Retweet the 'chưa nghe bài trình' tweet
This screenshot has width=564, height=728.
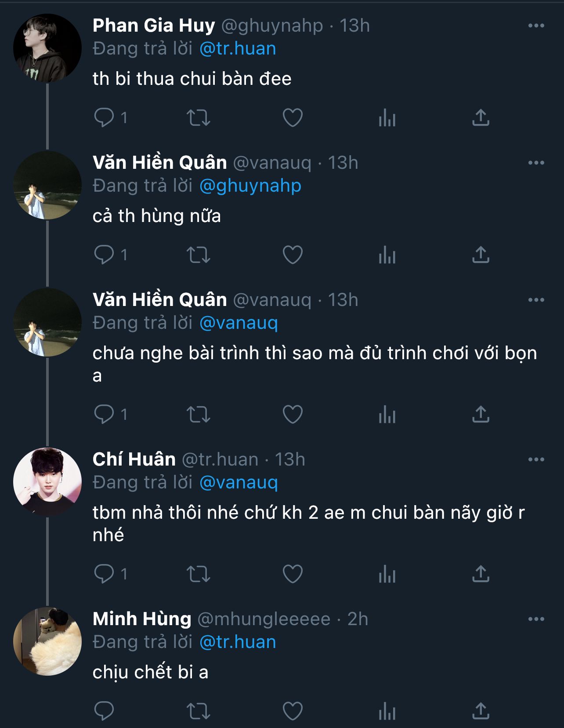pos(199,415)
